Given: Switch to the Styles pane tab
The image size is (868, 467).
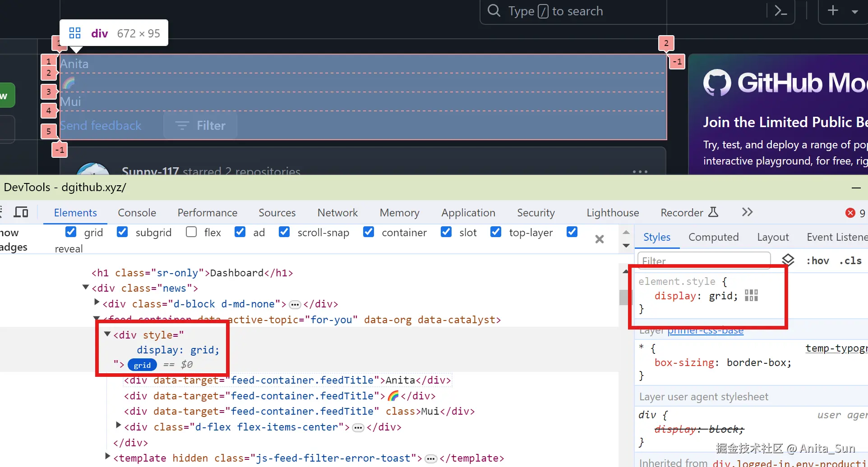Looking at the screenshot, I should click(657, 237).
